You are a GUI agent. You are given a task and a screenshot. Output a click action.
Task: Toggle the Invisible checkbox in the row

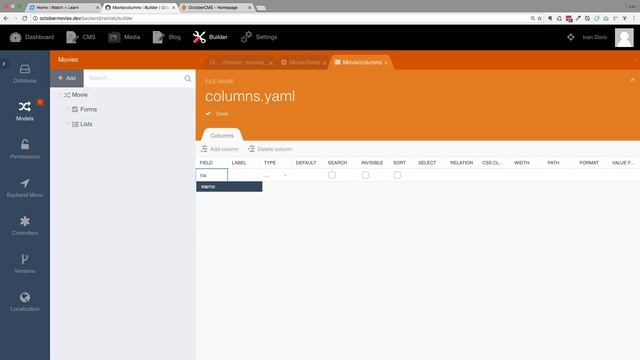(365, 175)
